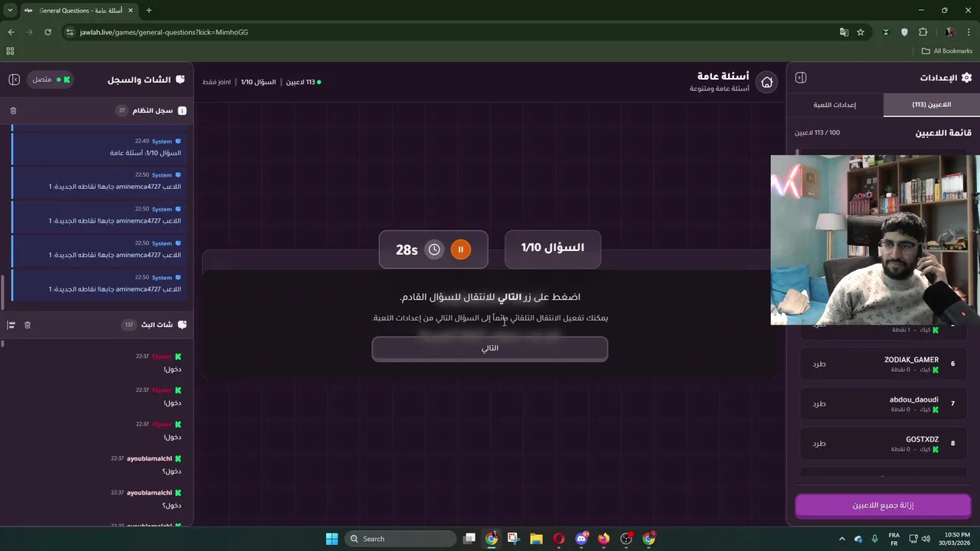Click the system log count badge 27
The height and width of the screenshot is (551, 980).
pos(121,111)
